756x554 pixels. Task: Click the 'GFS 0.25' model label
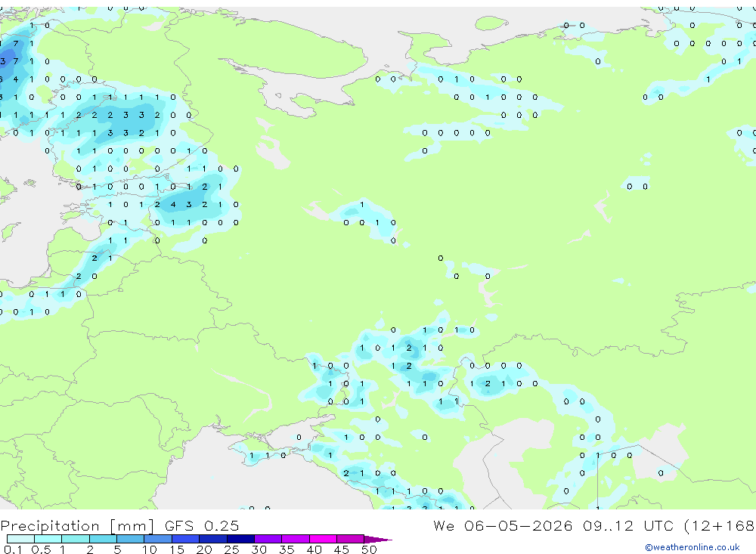click(x=202, y=526)
